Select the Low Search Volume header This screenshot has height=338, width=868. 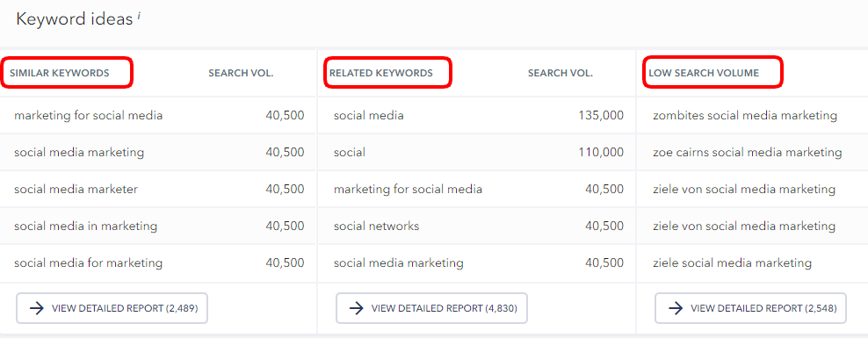click(x=704, y=73)
